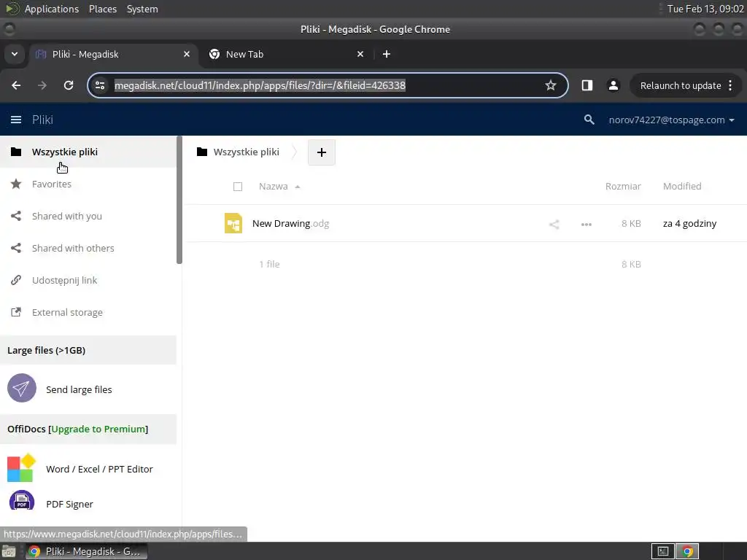Click the clock showing Tue Feb 13
This screenshot has width=747, height=560.
tap(705, 9)
